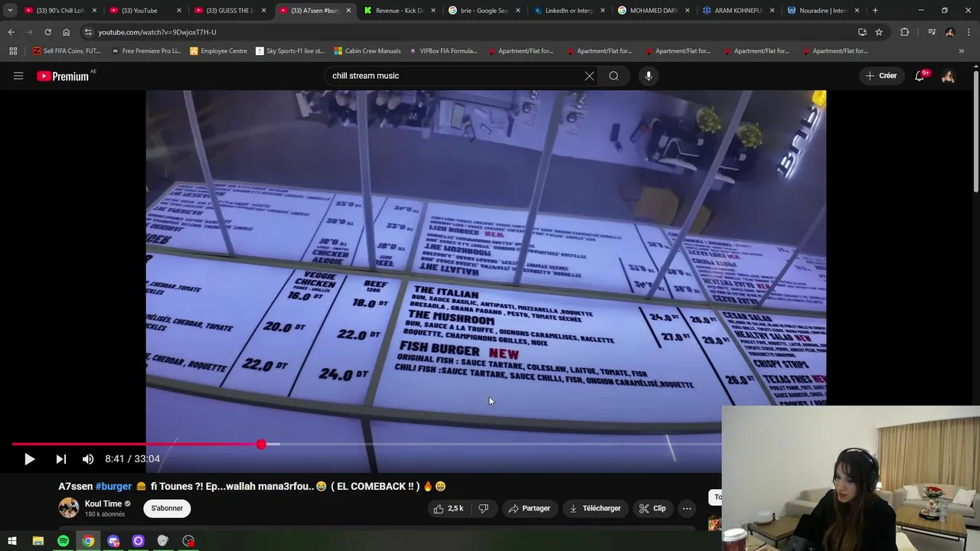Open the media control toolbar icon
The width and height of the screenshot is (980, 551).
[932, 32]
